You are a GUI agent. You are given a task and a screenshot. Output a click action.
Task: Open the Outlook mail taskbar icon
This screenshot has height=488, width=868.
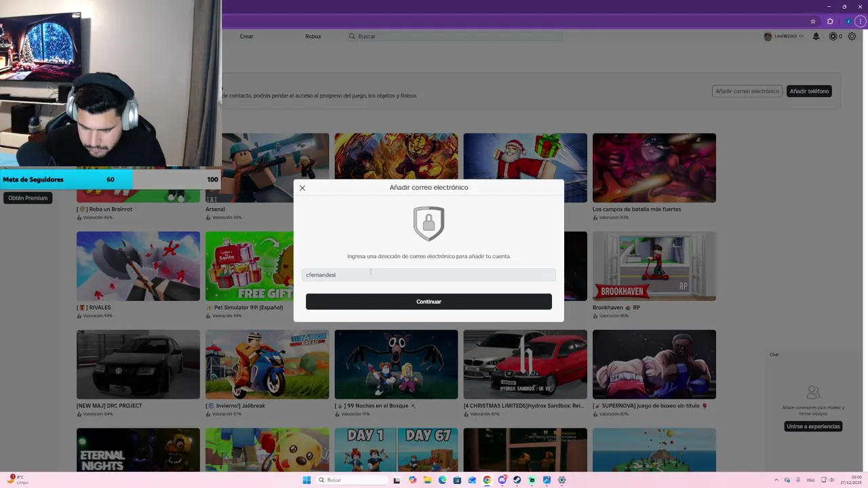coord(472,480)
